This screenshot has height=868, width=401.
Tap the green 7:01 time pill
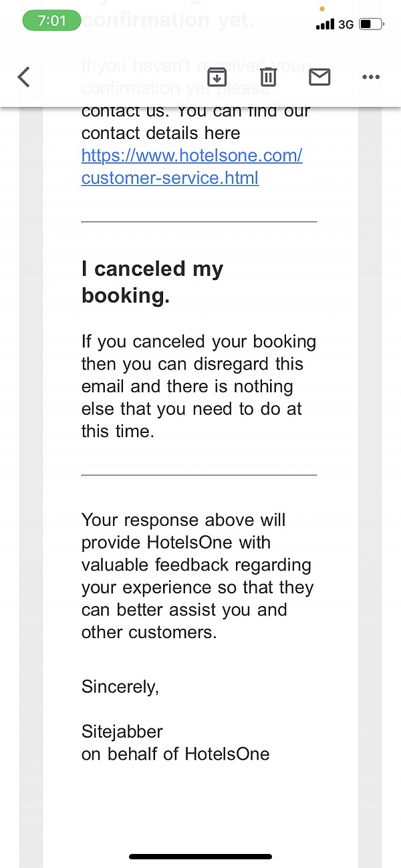tap(51, 21)
